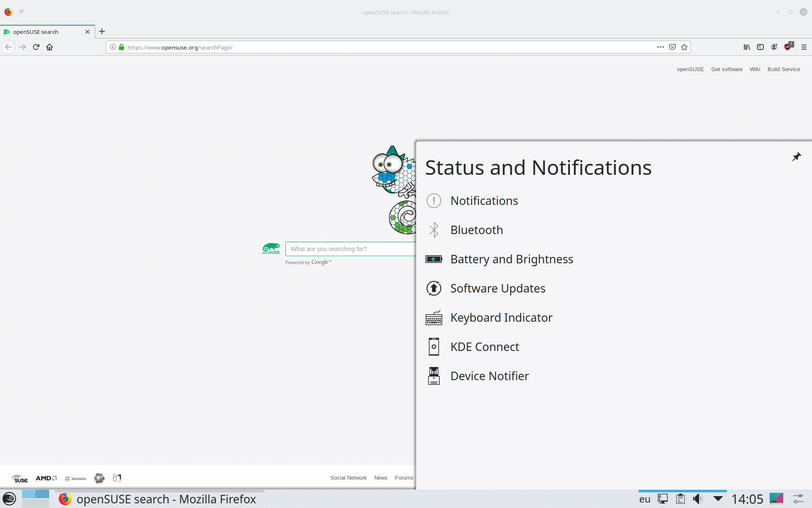Select Firefox in the taskbar

coord(159,499)
